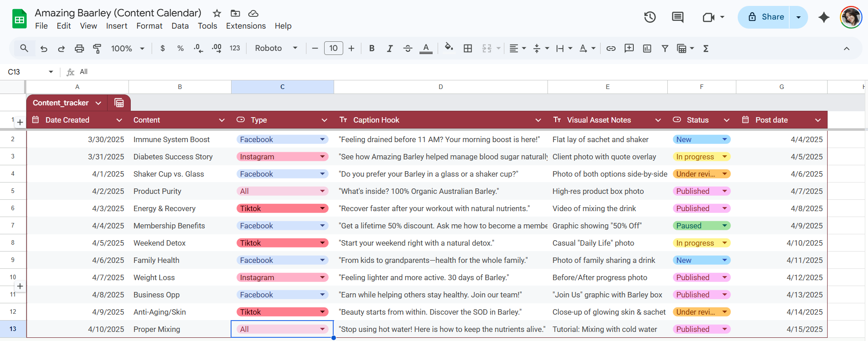Start a video call with Meet icon
This screenshot has height=341, width=868.
[x=708, y=17]
